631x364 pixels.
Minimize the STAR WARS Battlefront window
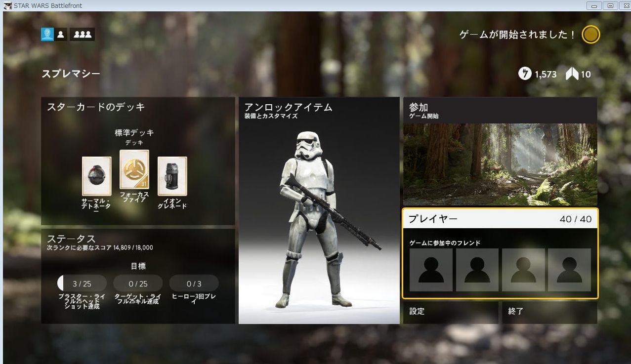(x=593, y=5)
